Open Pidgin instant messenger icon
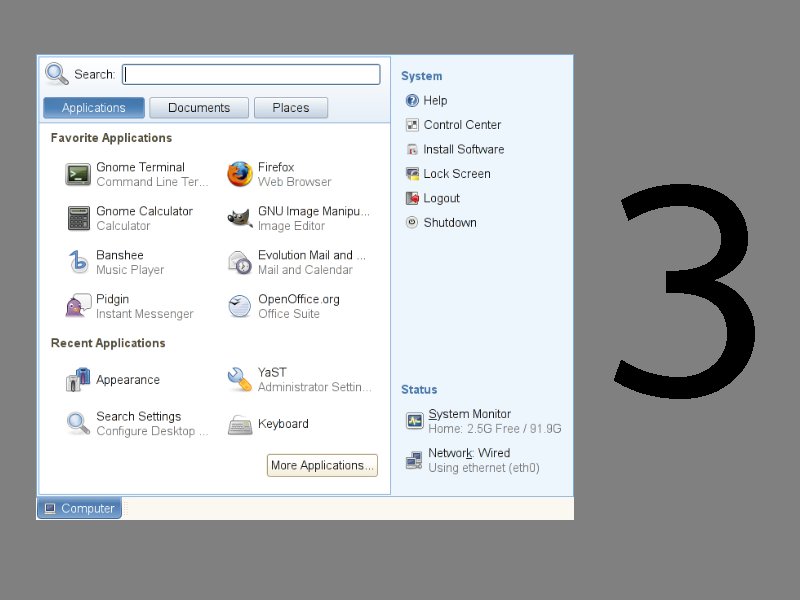The width and height of the screenshot is (800, 600). 79,306
